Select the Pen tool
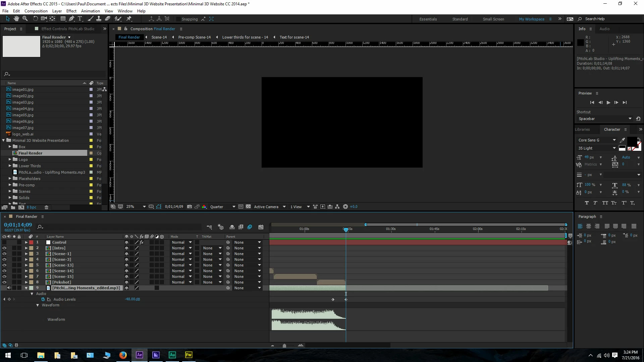The height and width of the screenshot is (362, 644). pyautogui.click(x=71, y=19)
